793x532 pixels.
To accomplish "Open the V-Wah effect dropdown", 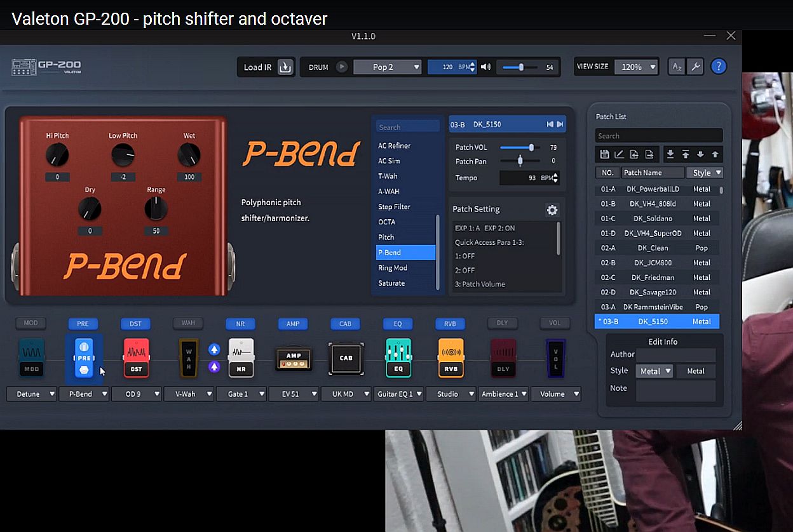I will click(189, 394).
